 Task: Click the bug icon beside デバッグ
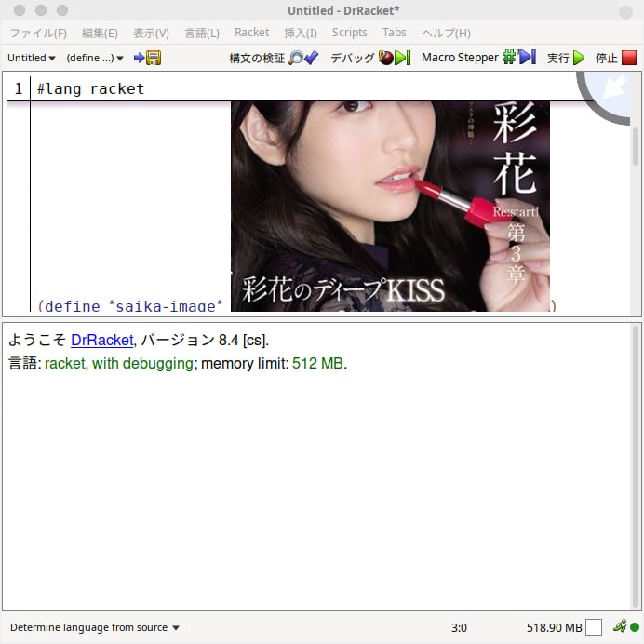tap(385, 58)
